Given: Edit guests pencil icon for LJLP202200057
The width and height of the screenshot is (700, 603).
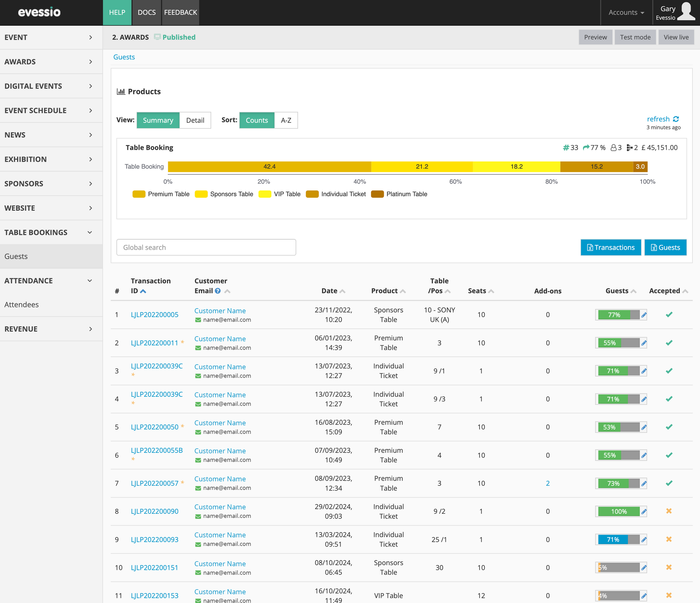Looking at the screenshot, I should coord(644,483).
